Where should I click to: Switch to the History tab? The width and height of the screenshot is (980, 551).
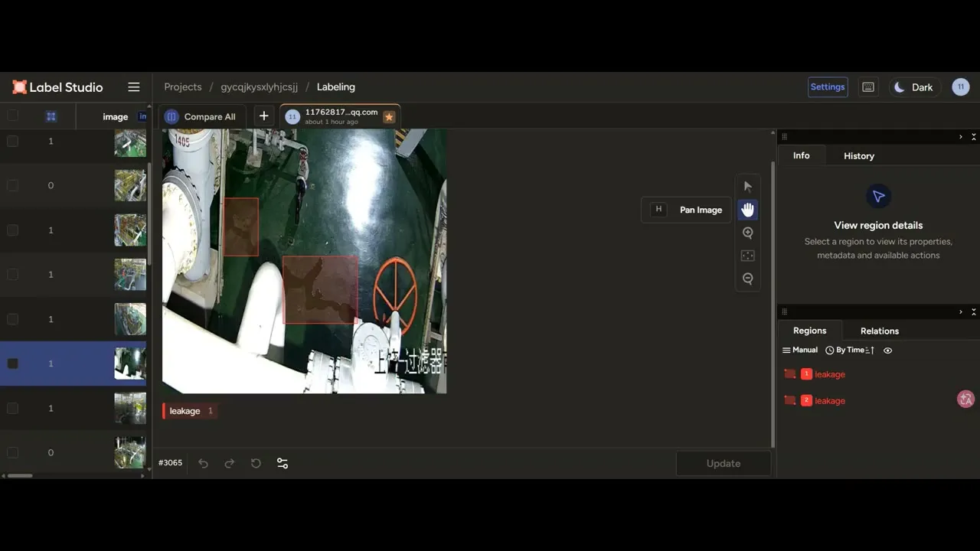tap(859, 155)
